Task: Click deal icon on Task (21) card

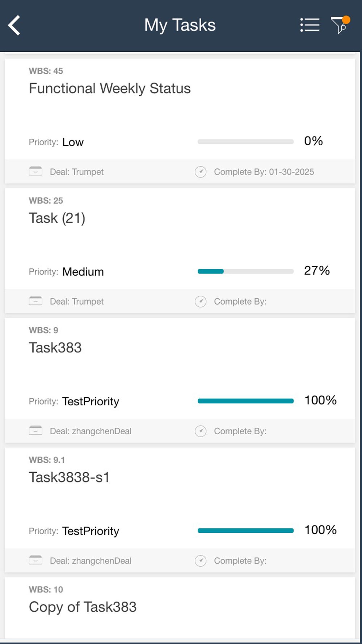Action: (x=35, y=301)
